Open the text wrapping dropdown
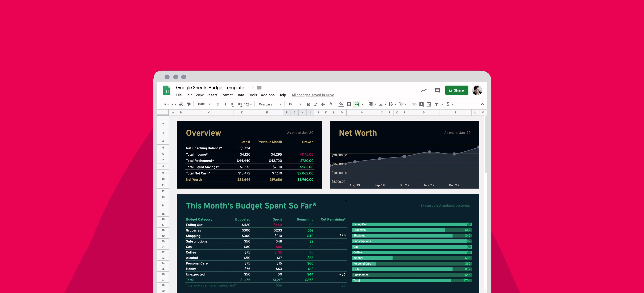The image size is (644, 293). (393, 104)
